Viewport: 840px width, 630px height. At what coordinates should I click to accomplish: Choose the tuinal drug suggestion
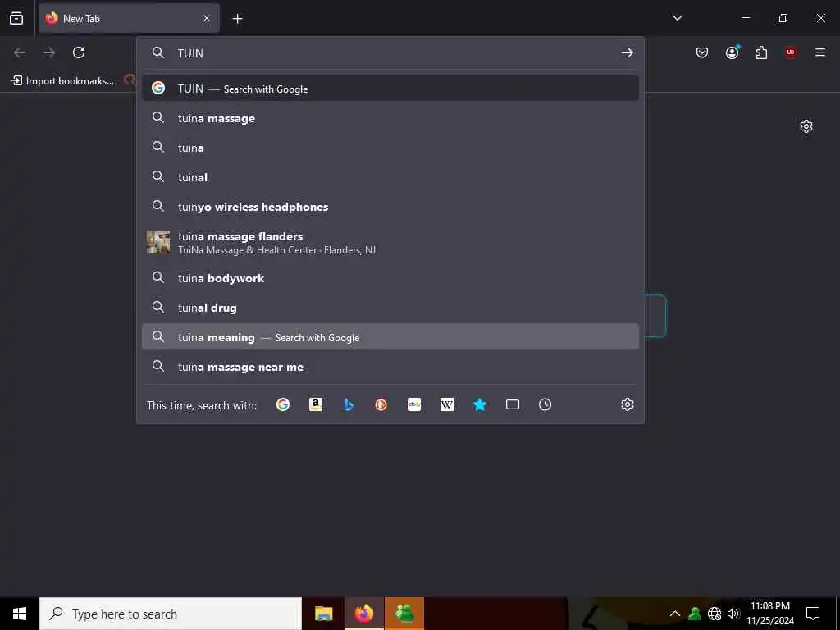390,308
